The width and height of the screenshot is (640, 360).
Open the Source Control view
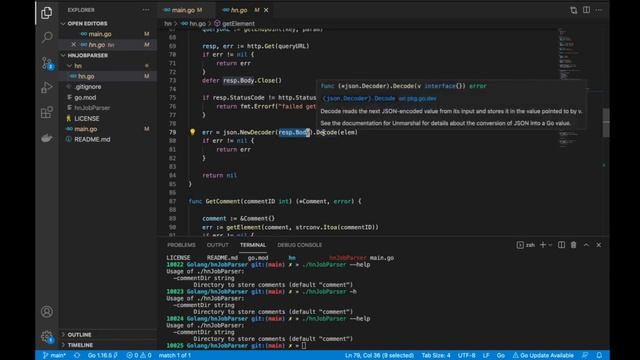tap(47, 63)
